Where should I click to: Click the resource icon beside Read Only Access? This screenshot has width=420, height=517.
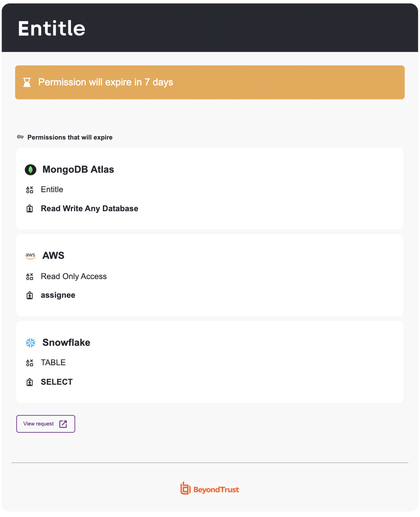(x=30, y=276)
